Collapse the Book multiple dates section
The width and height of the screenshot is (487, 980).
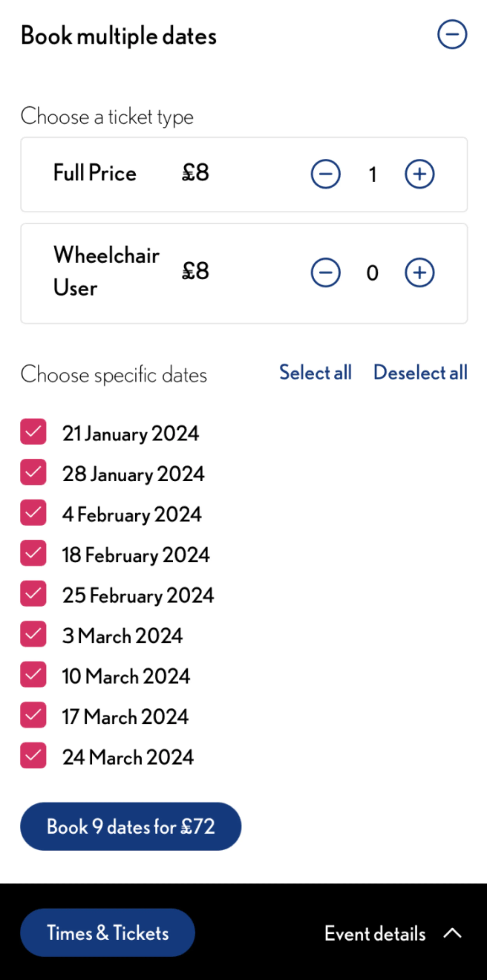tap(452, 35)
